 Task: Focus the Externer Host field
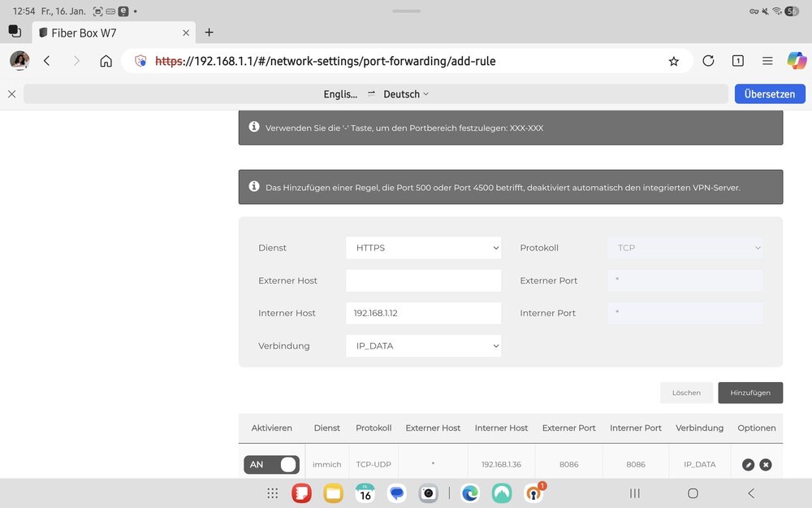pos(423,280)
